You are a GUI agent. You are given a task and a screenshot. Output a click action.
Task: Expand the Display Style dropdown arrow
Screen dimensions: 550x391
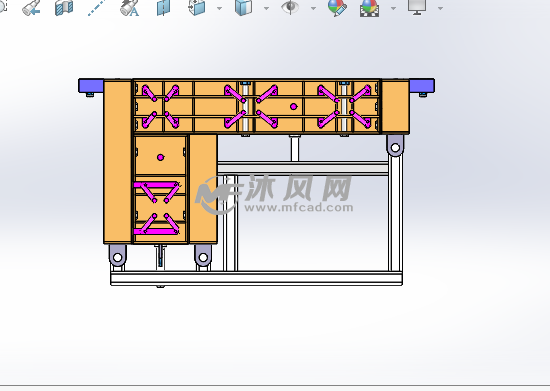(x=266, y=8)
